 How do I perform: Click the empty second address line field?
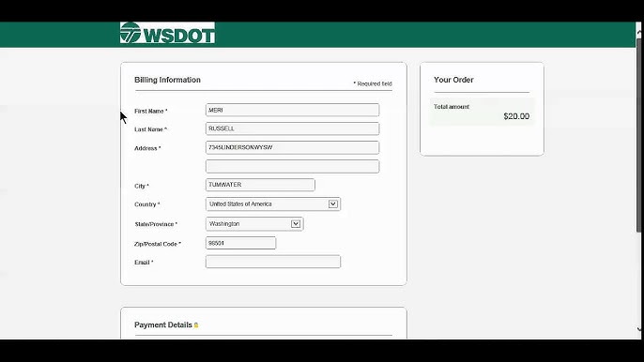click(293, 166)
